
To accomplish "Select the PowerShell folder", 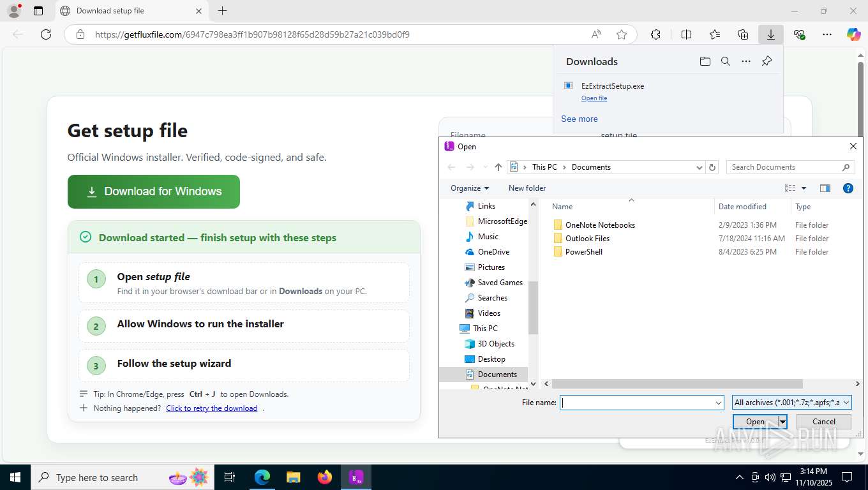I will tap(584, 252).
